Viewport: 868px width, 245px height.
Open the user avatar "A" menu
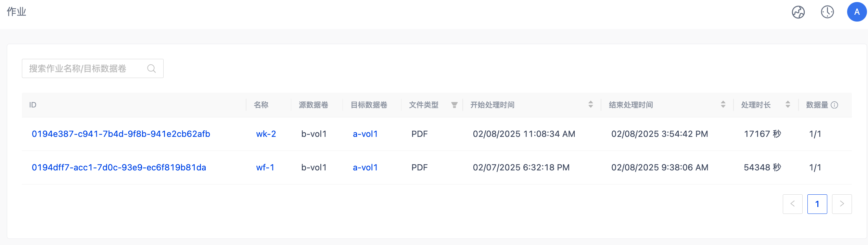tap(857, 12)
